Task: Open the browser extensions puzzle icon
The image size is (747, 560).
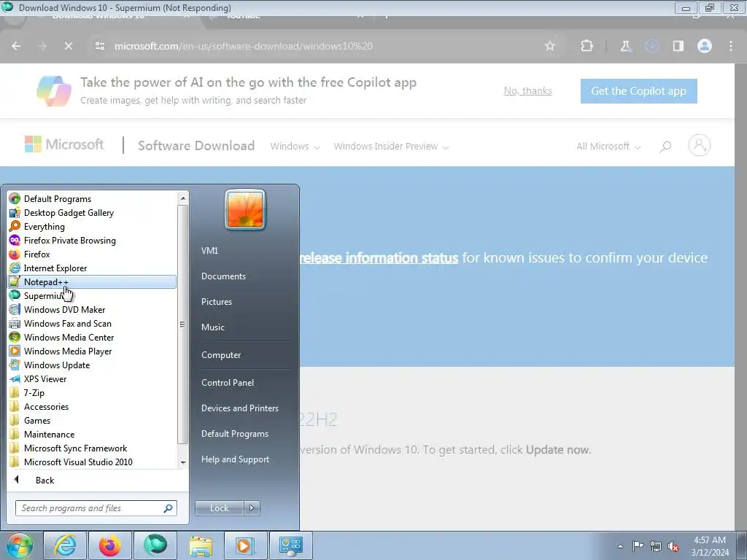Action: click(x=587, y=46)
